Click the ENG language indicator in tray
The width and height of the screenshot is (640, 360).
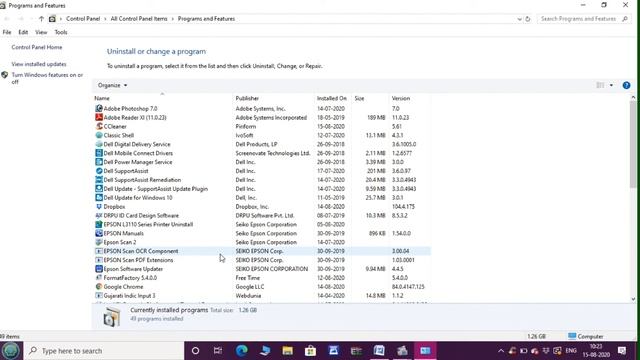pyautogui.click(x=571, y=351)
